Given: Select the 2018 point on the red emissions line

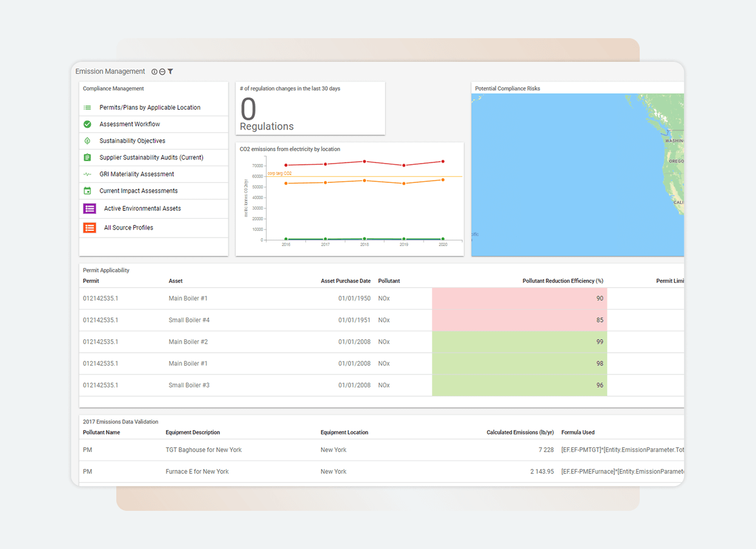Looking at the screenshot, I should click(364, 161).
